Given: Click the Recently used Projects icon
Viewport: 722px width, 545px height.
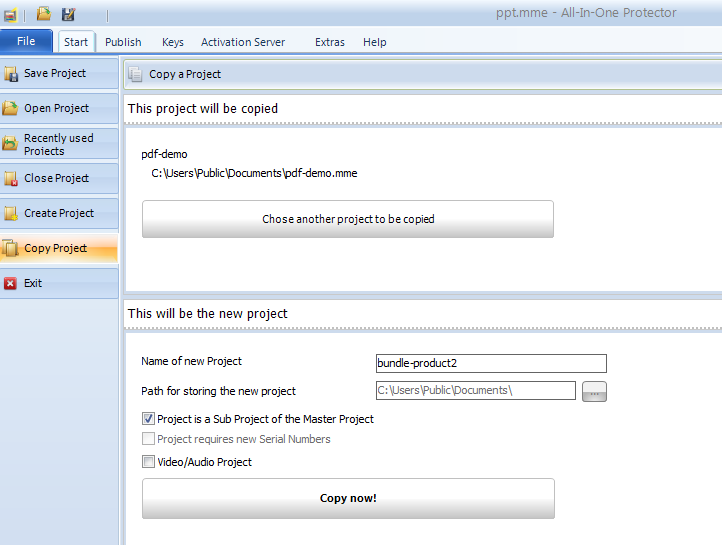Looking at the screenshot, I should [11, 144].
